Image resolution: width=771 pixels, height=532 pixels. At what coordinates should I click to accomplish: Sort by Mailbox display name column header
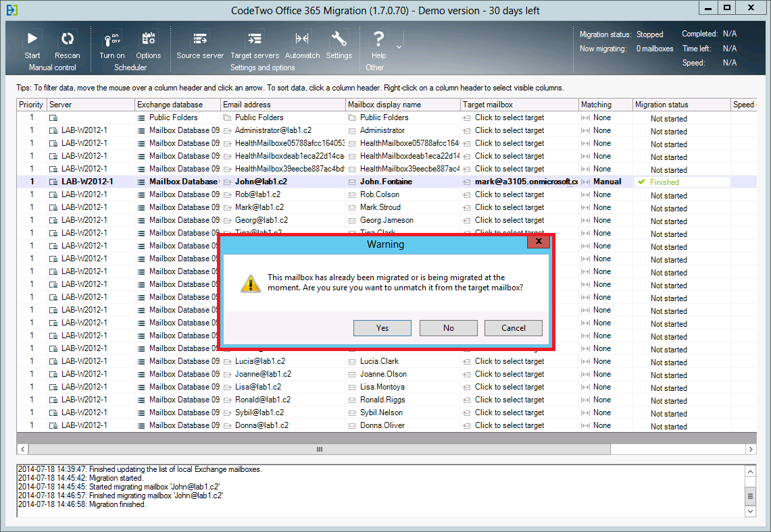tap(403, 105)
